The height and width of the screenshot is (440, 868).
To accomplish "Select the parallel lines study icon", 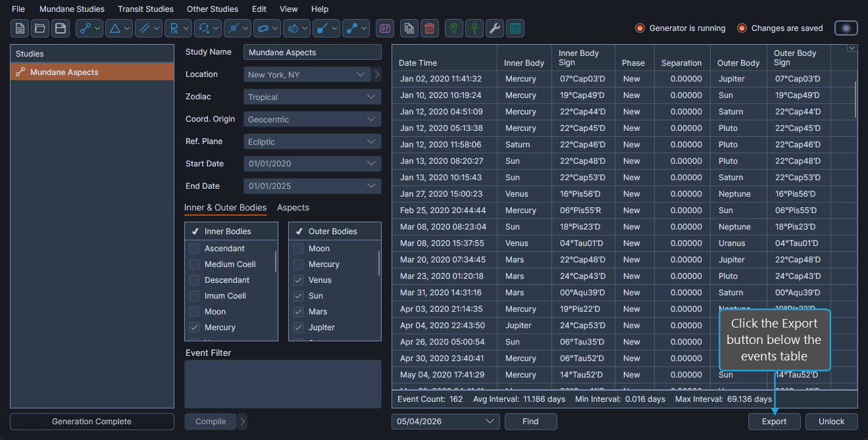I will point(144,28).
